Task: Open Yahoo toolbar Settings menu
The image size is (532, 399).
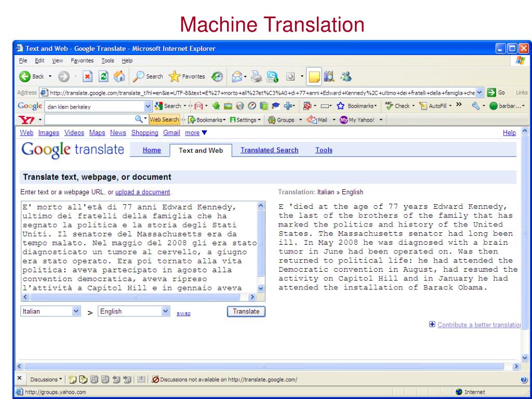Action: (x=245, y=120)
